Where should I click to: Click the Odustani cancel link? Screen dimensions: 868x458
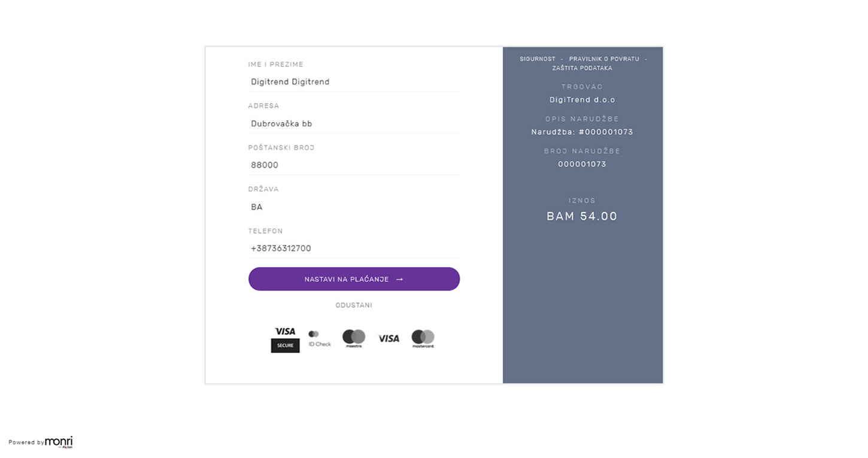(x=354, y=305)
